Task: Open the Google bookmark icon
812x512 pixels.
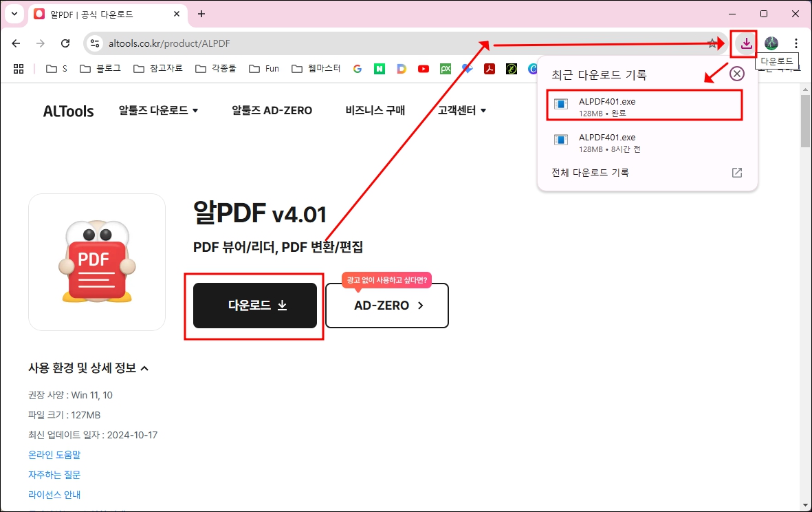Action: click(x=358, y=68)
